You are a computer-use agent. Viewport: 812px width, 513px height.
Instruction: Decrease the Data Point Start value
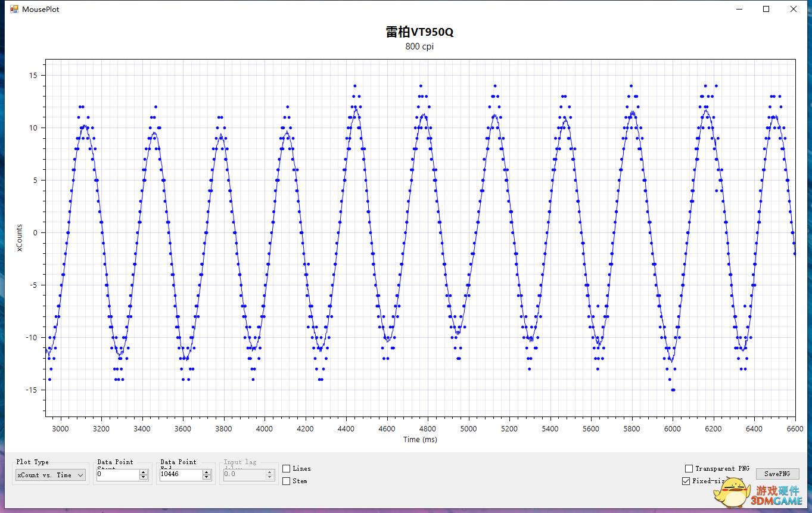point(143,477)
